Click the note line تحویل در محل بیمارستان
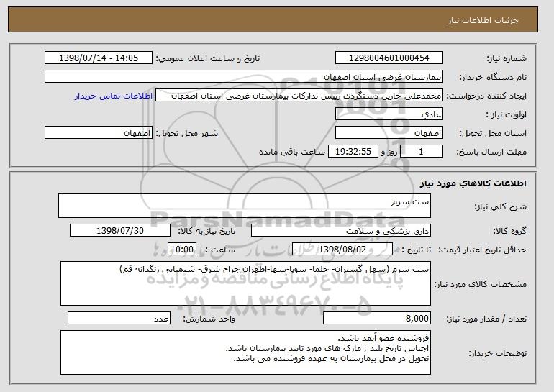Image resolution: width=554 pixels, height=392 pixels. point(332,359)
